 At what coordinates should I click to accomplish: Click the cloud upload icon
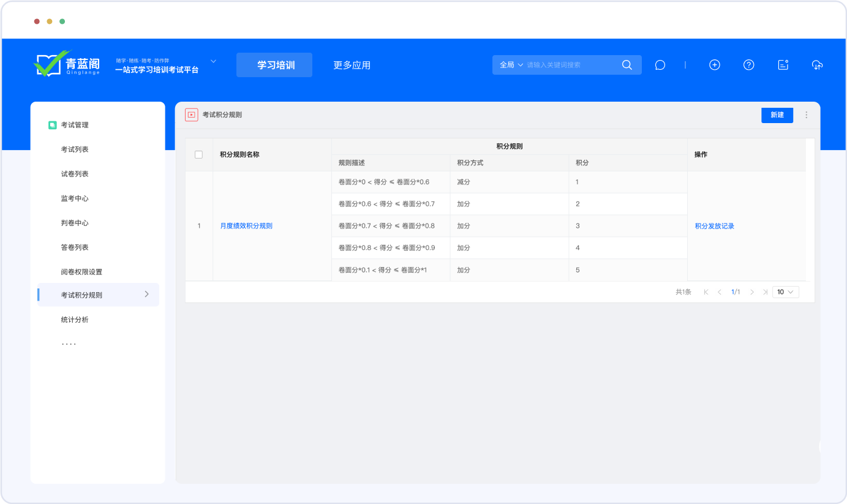(817, 65)
